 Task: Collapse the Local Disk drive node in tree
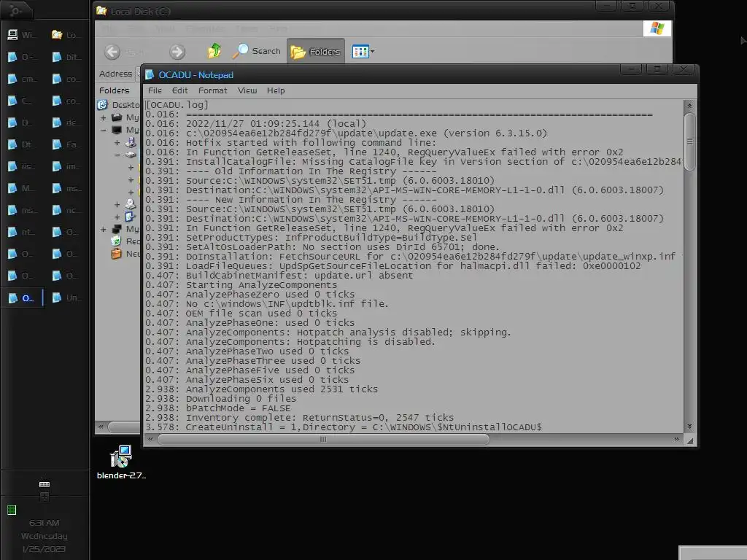(117, 155)
